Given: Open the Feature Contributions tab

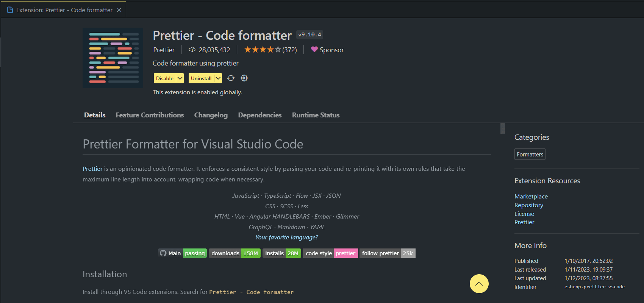Looking at the screenshot, I should [150, 115].
